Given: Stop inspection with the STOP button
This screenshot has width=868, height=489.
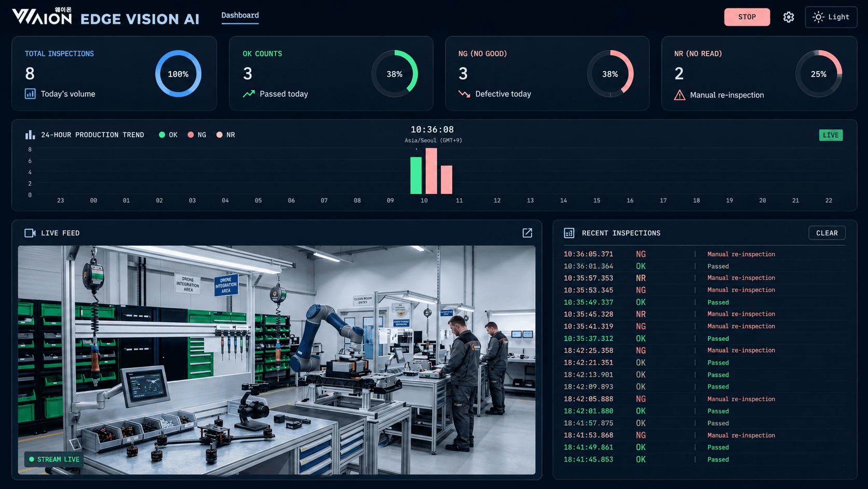Looking at the screenshot, I should [x=747, y=17].
